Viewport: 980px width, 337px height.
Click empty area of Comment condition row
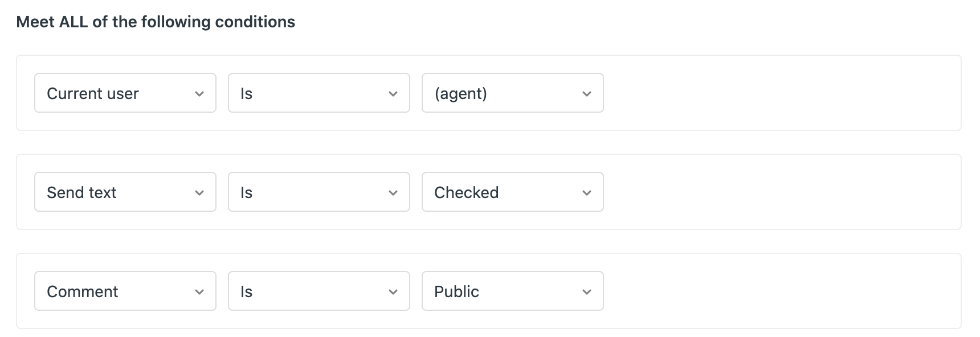point(781,291)
